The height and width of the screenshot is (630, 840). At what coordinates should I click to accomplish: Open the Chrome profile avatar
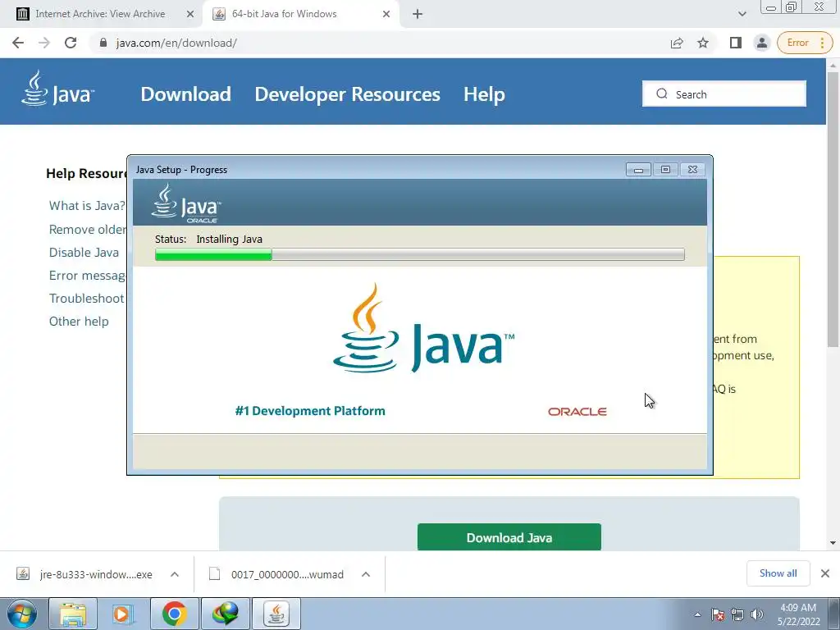tap(761, 43)
